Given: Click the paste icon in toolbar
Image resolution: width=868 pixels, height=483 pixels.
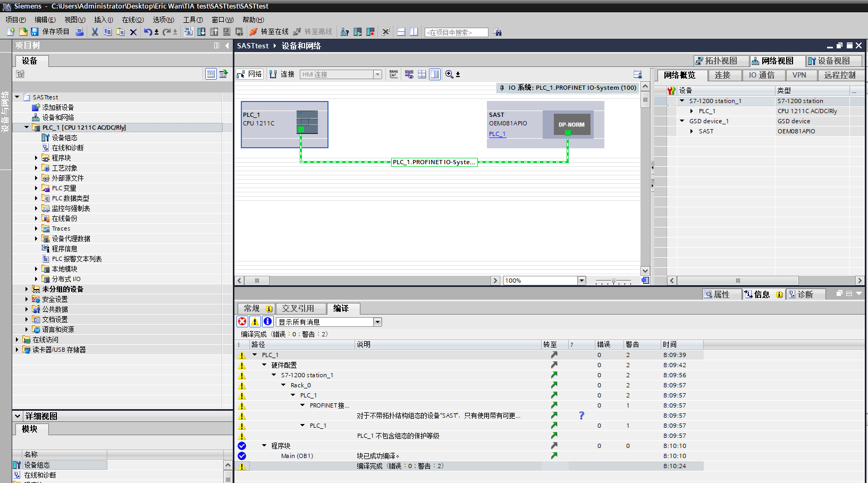Looking at the screenshot, I should coord(121,32).
